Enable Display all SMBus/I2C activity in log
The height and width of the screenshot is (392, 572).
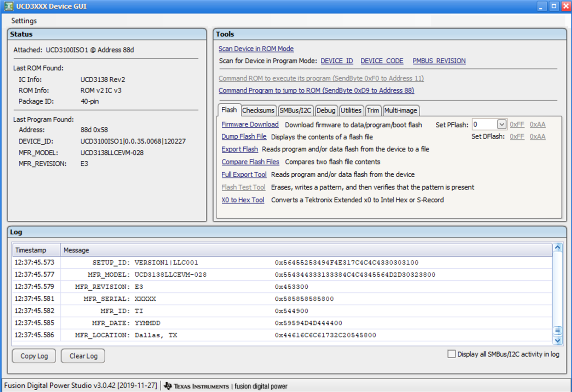point(451,354)
